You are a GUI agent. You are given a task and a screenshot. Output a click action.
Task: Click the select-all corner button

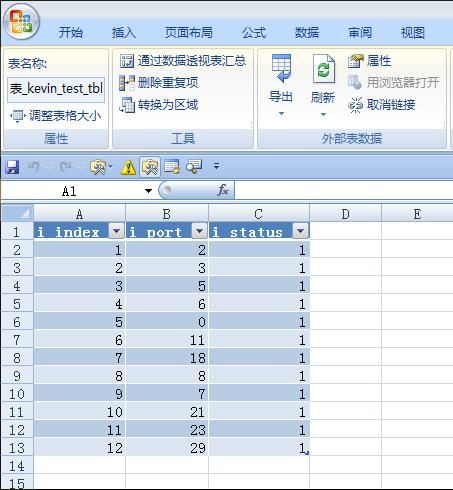pos(17,213)
